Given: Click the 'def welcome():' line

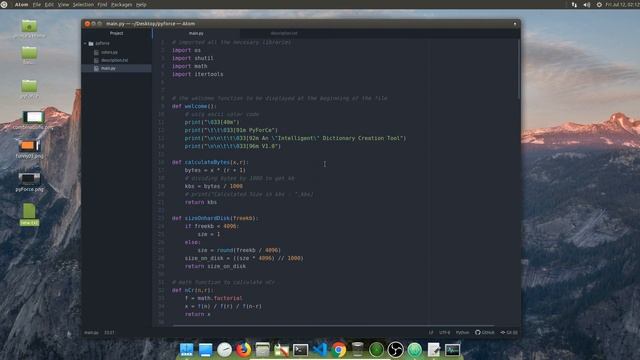Looking at the screenshot, I should pos(194,106).
